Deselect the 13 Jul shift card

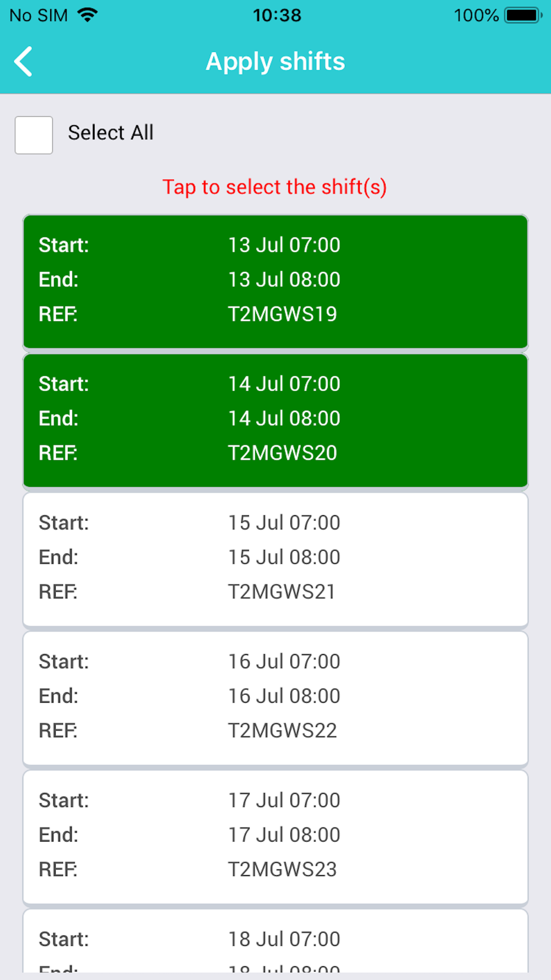click(x=275, y=282)
